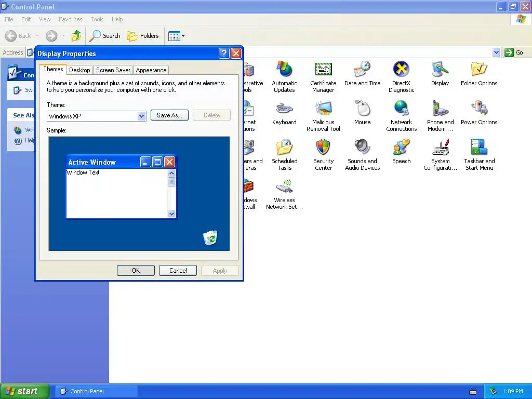Open Sounds and Audio Devices icon
The image size is (532, 399).
coord(362,155)
